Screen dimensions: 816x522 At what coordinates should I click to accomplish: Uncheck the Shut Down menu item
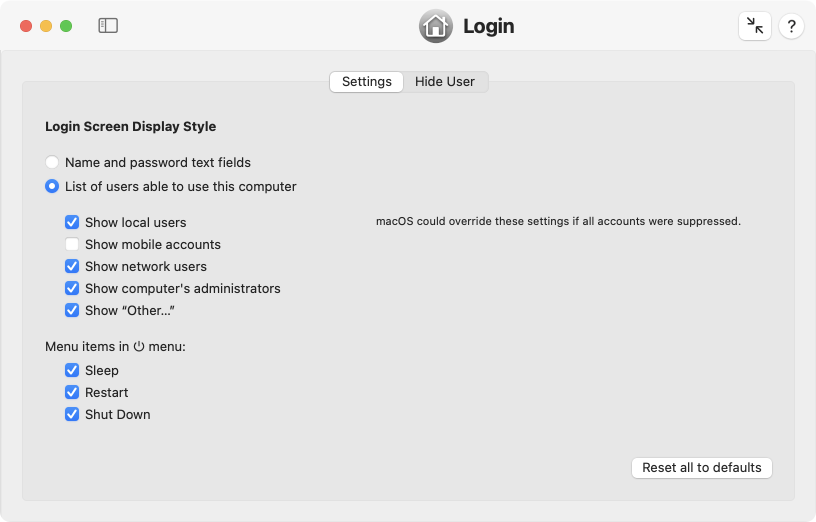[72, 414]
